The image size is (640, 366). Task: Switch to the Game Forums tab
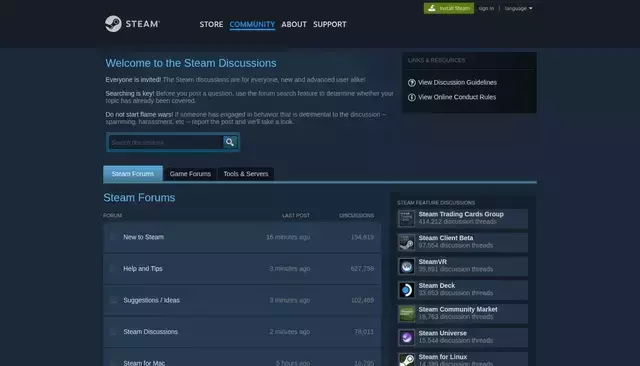[x=190, y=174]
